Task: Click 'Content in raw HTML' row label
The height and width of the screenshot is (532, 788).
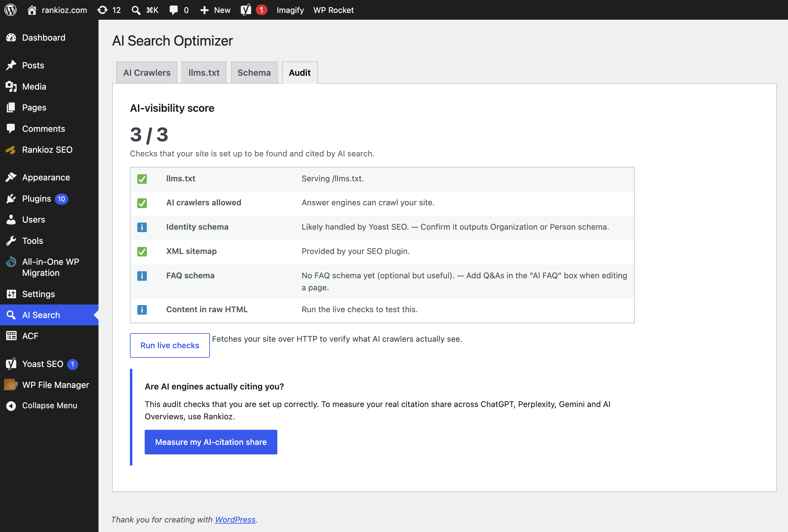Action: tap(207, 309)
